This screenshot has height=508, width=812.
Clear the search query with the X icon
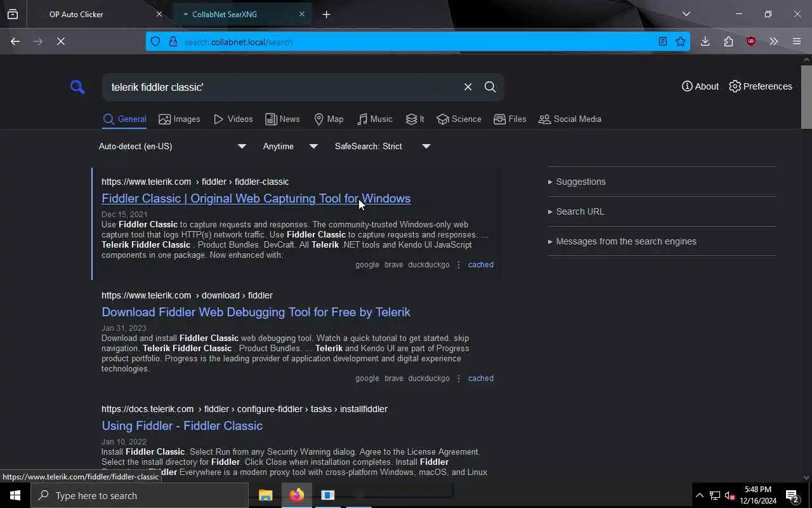(x=468, y=87)
